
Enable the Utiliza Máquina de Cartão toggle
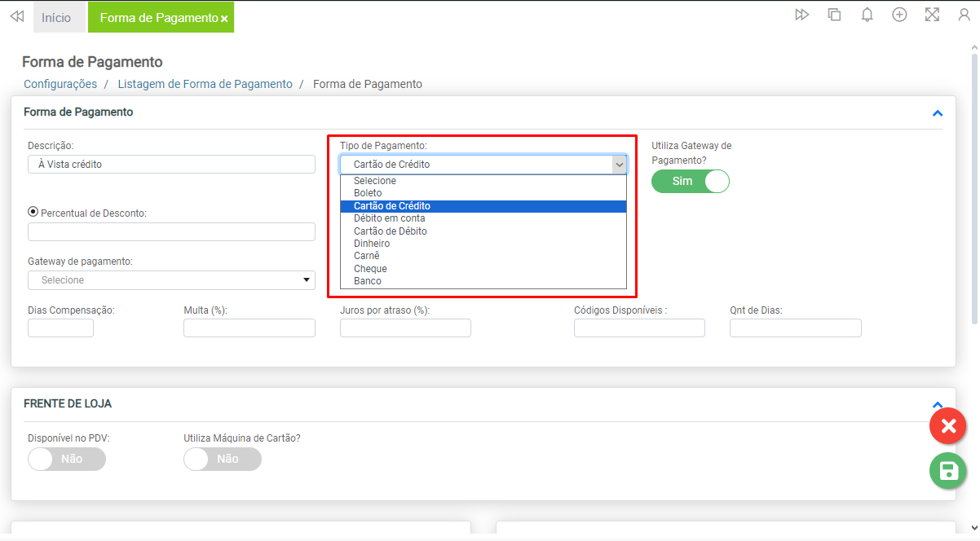[x=223, y=459]
